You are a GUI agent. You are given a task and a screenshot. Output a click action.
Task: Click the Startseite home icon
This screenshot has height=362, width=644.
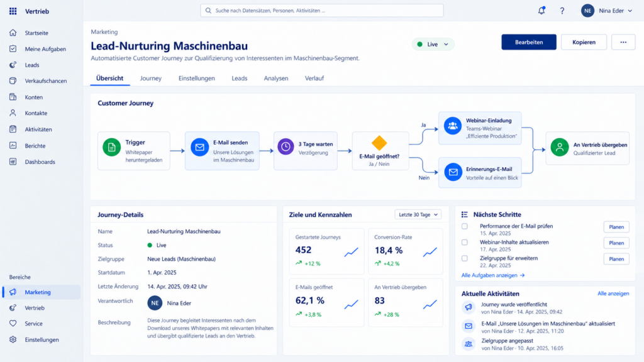click(13, 33)
